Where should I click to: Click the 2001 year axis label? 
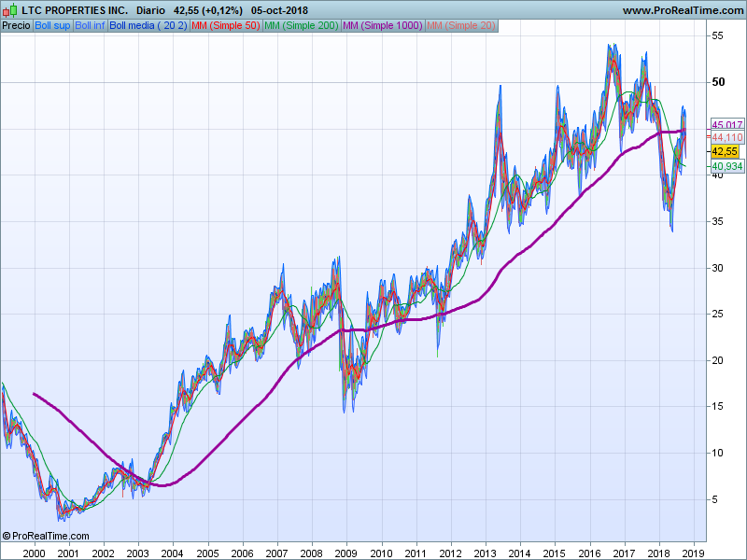[x=68, y=553]
